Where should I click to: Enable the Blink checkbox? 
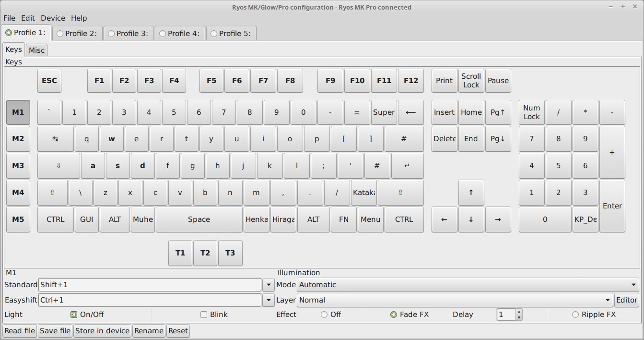[204, 315]
